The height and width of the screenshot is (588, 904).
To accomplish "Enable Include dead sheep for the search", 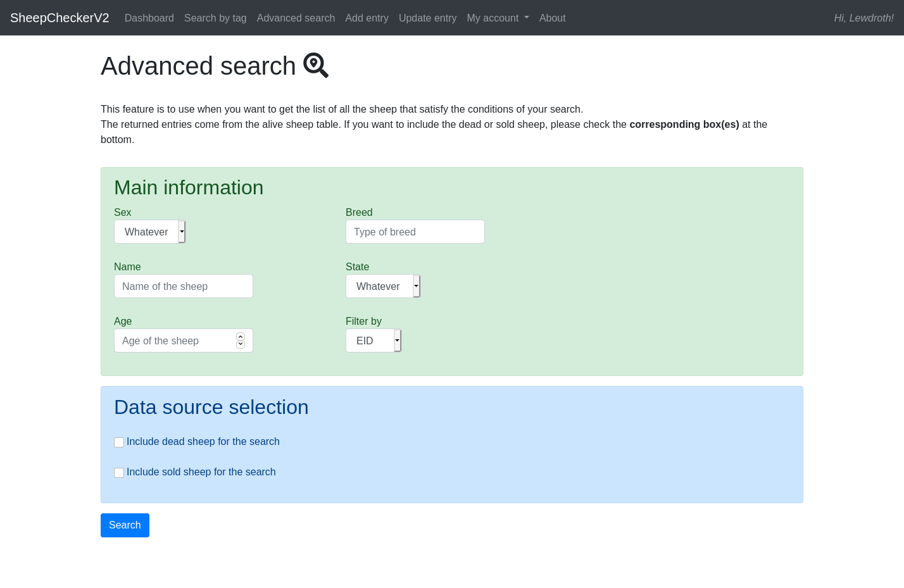I will [x=119, y=442].
